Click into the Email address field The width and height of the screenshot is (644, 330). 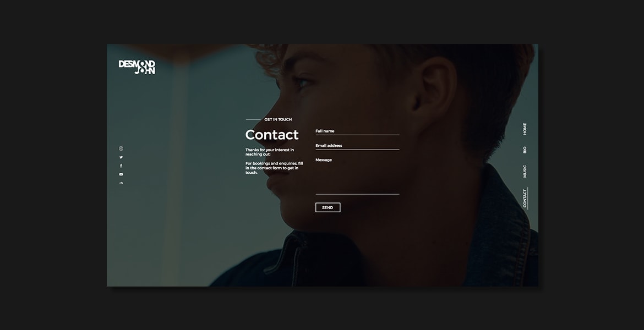[357, 146]
